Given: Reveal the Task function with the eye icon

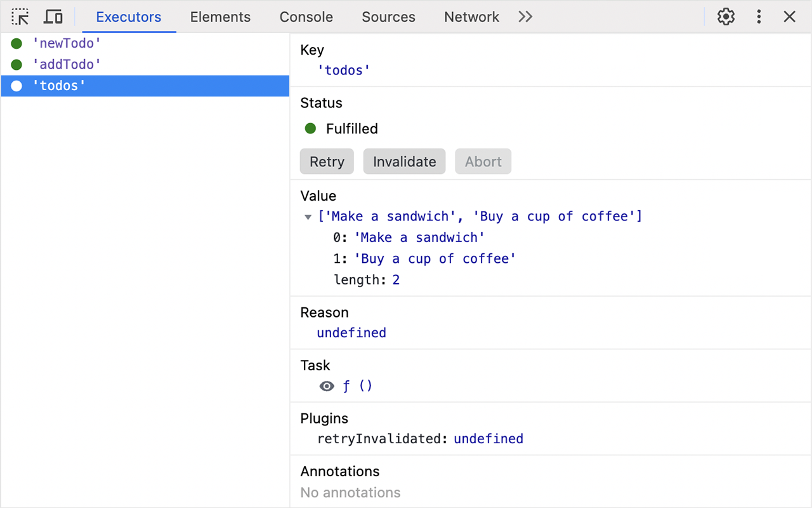Looking at the screenshot, I should (326, 385).
